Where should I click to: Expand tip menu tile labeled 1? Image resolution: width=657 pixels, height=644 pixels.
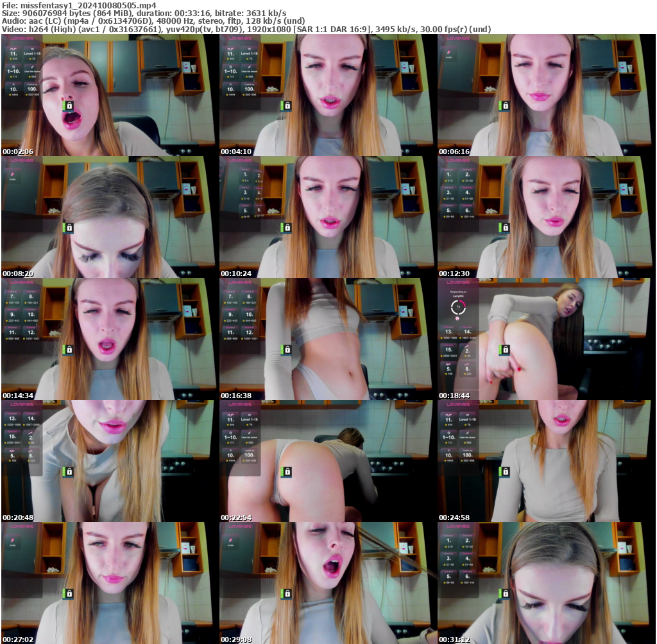pos(448,175)
